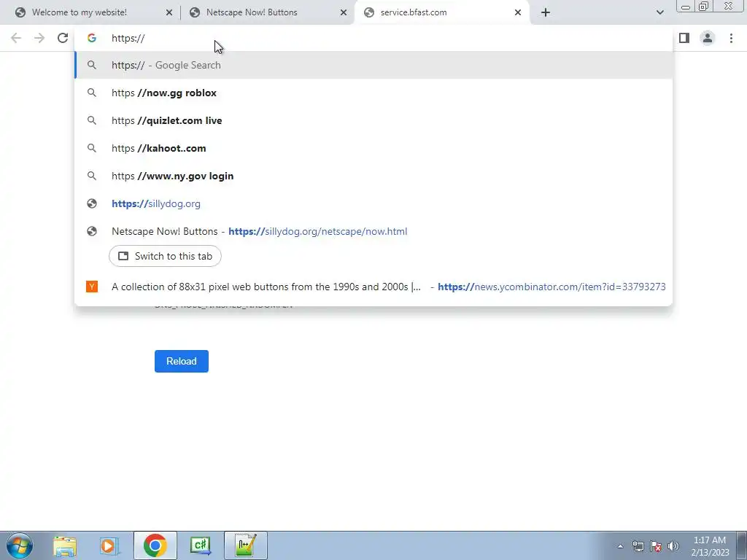747x560 pixels.
Task: Click the volume speaker tray icon
Action: point(673,546)
